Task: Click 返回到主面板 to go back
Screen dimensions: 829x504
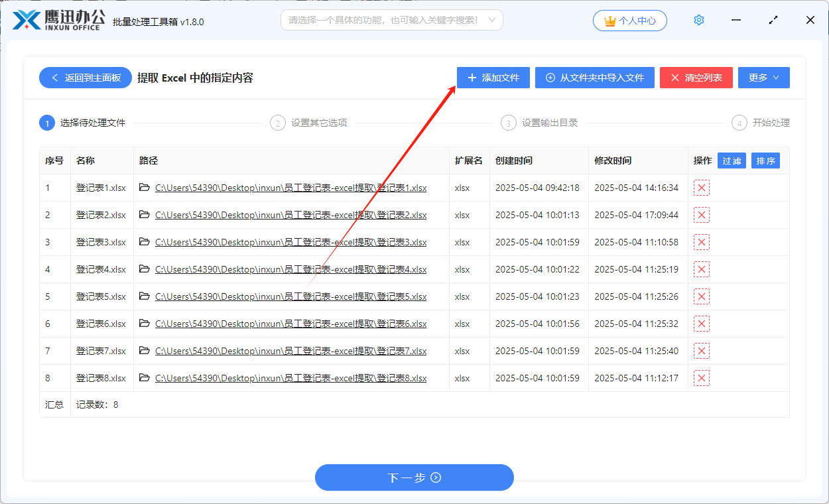Action: pyautogui.click(x=85, y=78)
